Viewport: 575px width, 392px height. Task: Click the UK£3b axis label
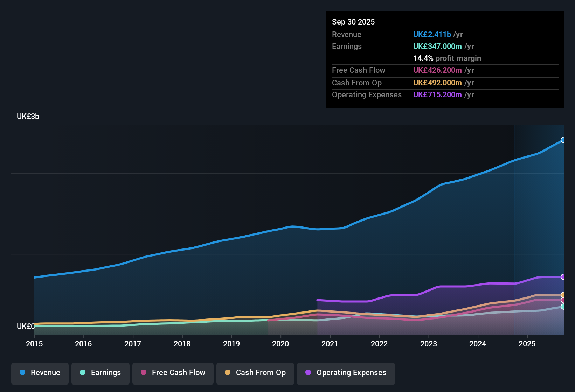[28, 117]
